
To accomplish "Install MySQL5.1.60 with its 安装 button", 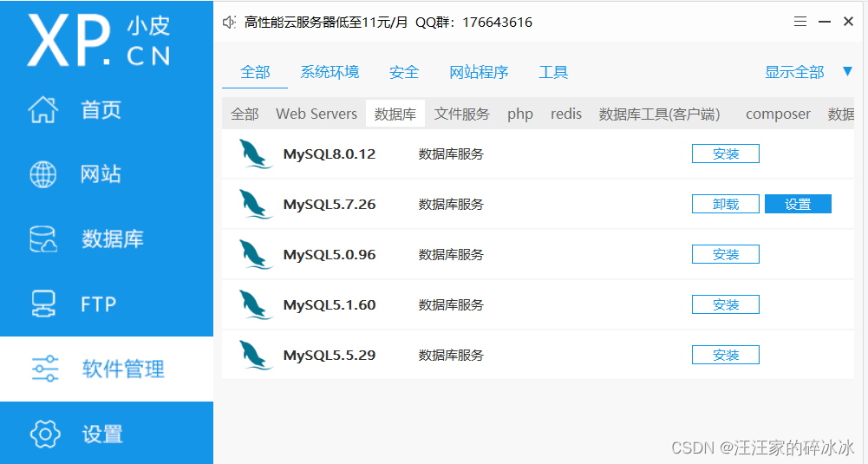I will pos(726,305).
